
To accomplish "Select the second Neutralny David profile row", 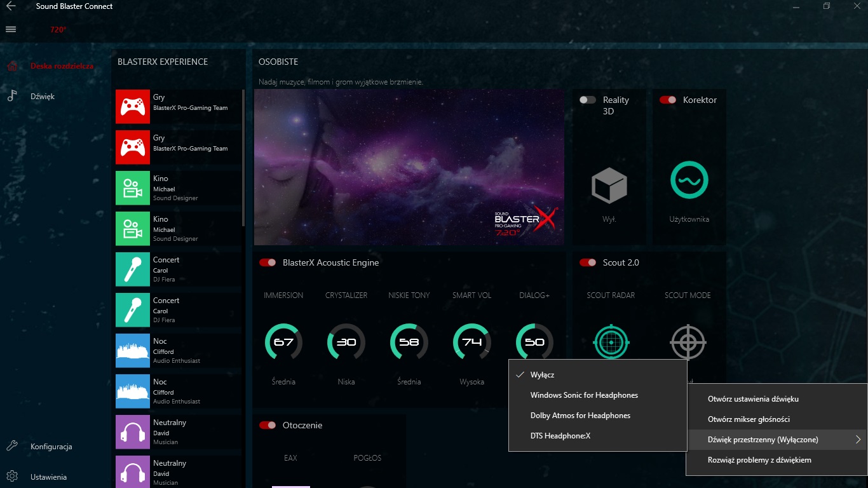I will 179,473.
